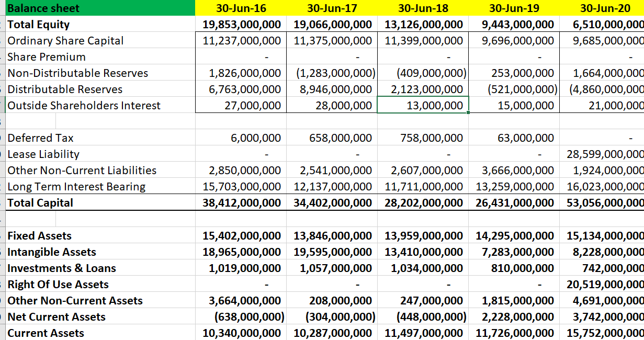Select the (521,000,000) Distributable Reserves value
Image resolution: width=644 pixels, height=340 pixels.
[x=526, y=89]
